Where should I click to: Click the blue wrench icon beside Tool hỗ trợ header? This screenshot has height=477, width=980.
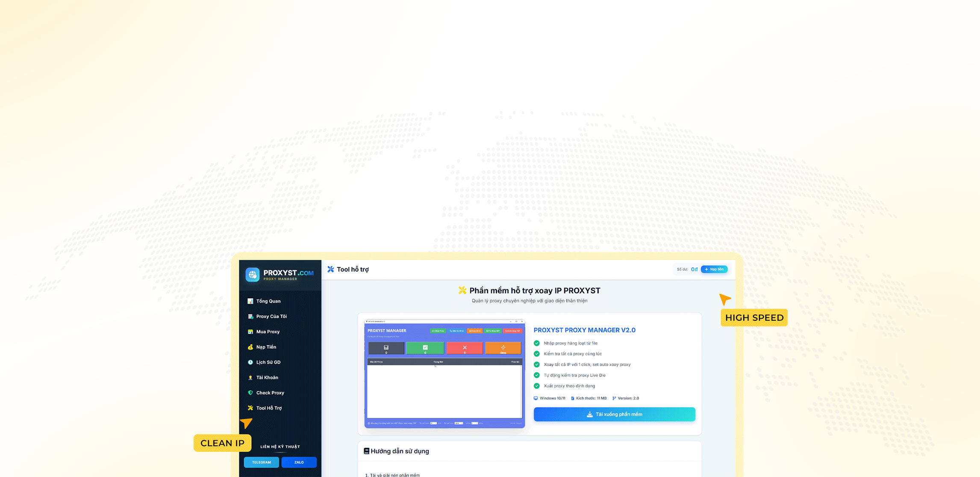coord(330,269)
